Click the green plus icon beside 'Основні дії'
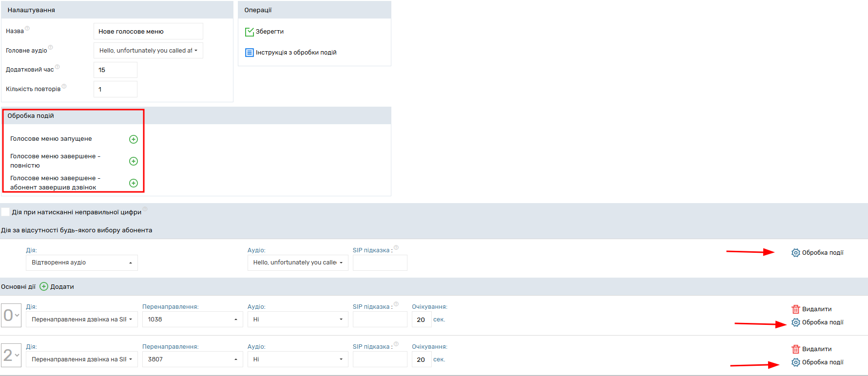Image resolution: width=868 pixels, height=376 pixels. pyautogui.click(x=44, y=286)
